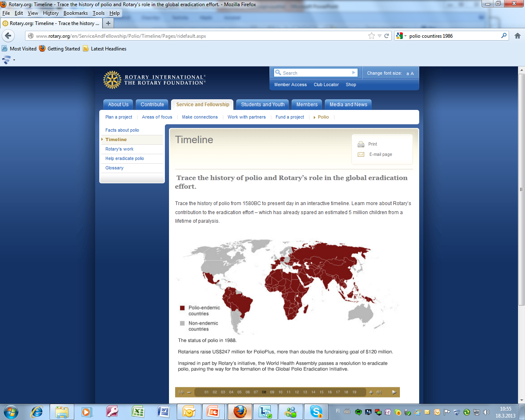Viewport: 525px width, 420px height.
Task: Open the Getting Started bookmark
Action: (x=60, y=48)
